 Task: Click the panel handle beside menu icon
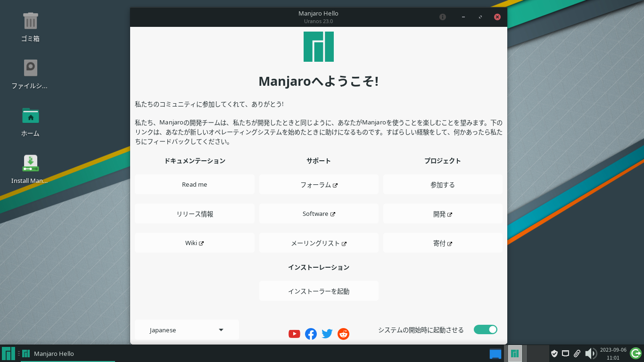(x=19, y=353)
